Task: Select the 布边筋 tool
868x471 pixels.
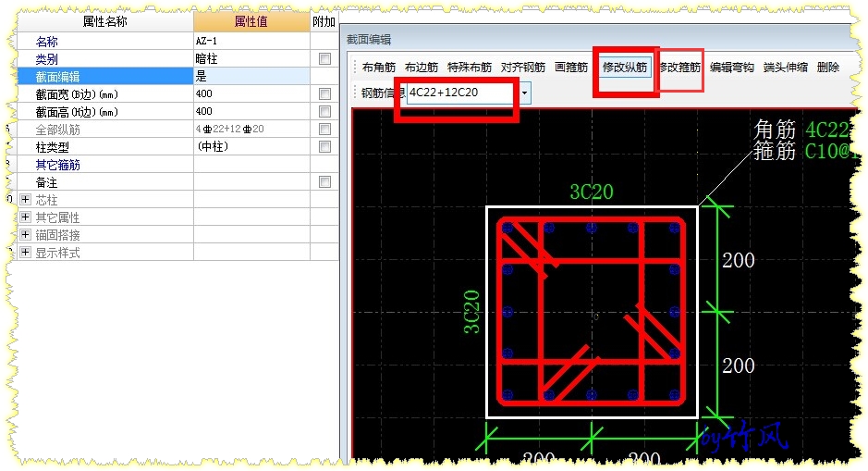Action: click(x=422, y=67)
